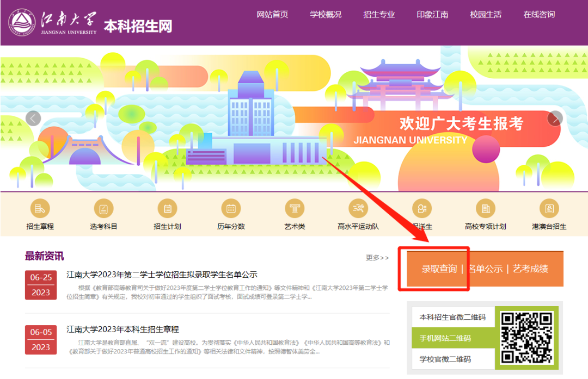
Task: Click the 欢迎广大考生报考 banner text
Action: [x=462, y=123]
